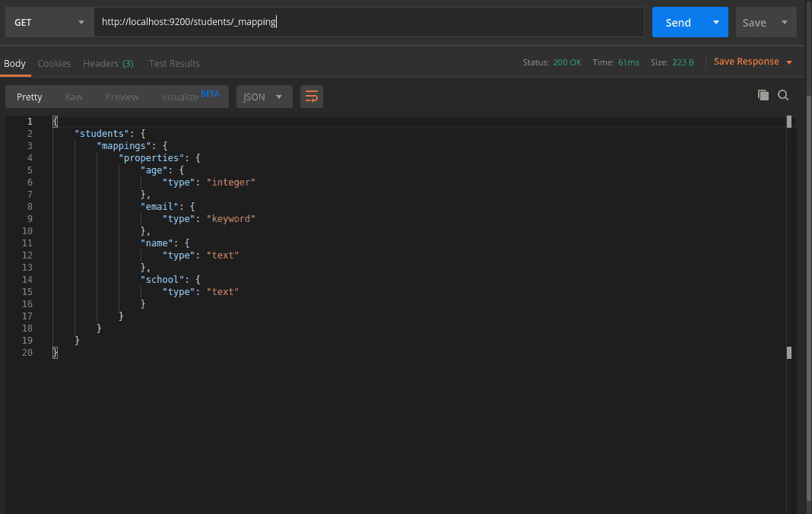Expand the Save button arrow options
The height and width of the screenshot is (514, 812).
point(785,23)
